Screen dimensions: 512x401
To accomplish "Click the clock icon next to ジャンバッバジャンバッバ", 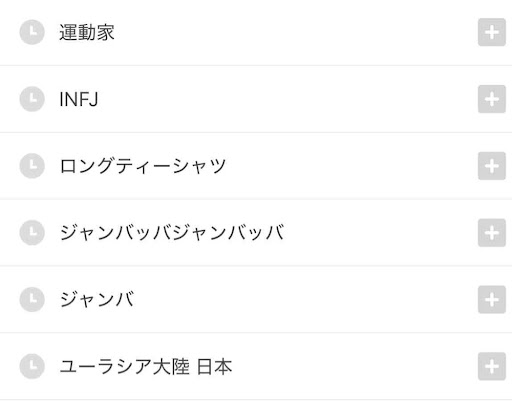I will 32,233.
